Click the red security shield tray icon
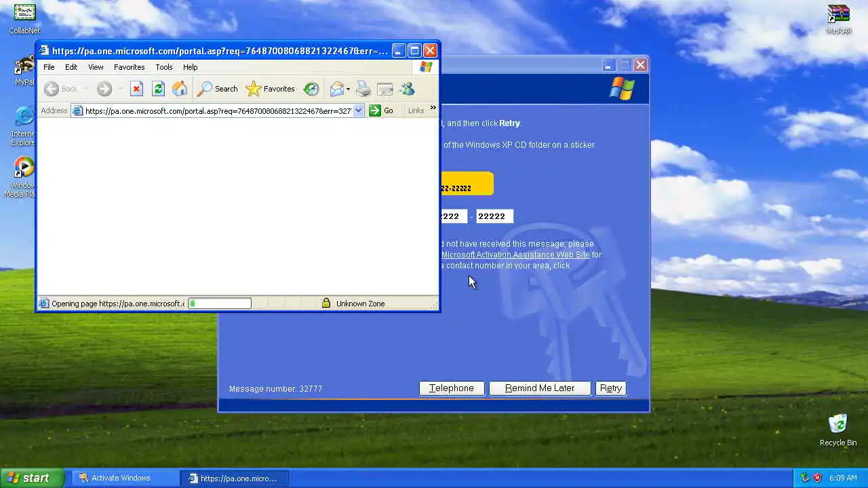Viewport: 868px width, 488px height. coord(818,478)
